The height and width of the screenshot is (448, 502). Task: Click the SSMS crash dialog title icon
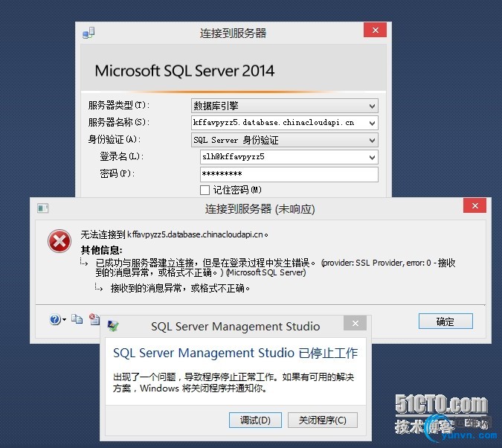click(113, 326)
